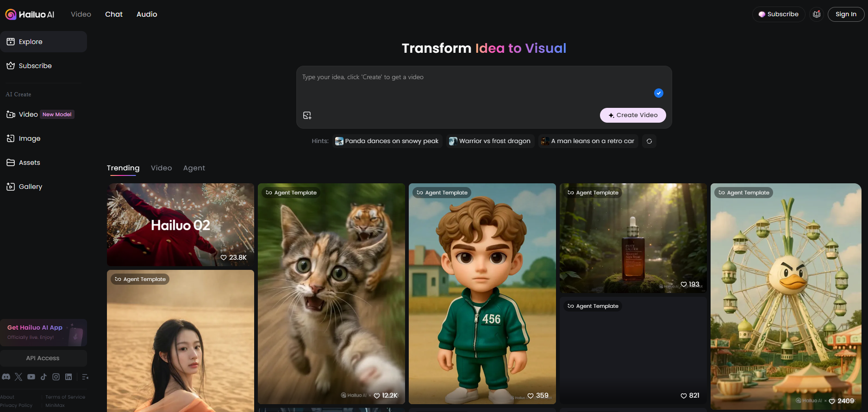Click the Sign In button
The height and width of the screenshot is (412, 868).
coord(846,14)
